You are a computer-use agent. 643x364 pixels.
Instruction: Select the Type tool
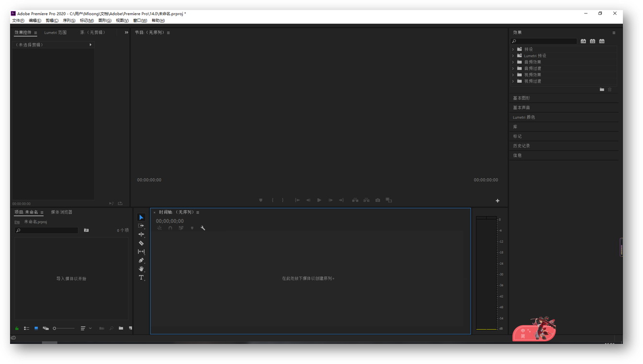point(141,277)
